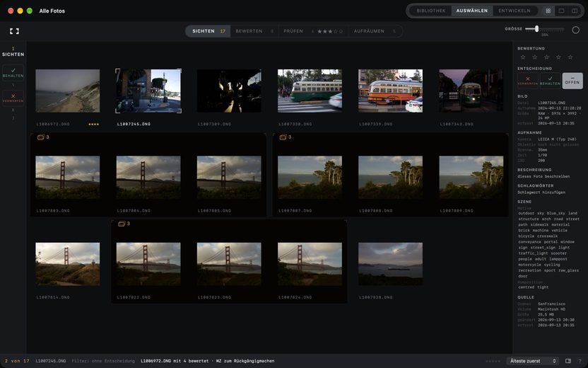588x368 pixels.
Task: Switch to the Bewerten step tab
Action: tap(249, 31)
